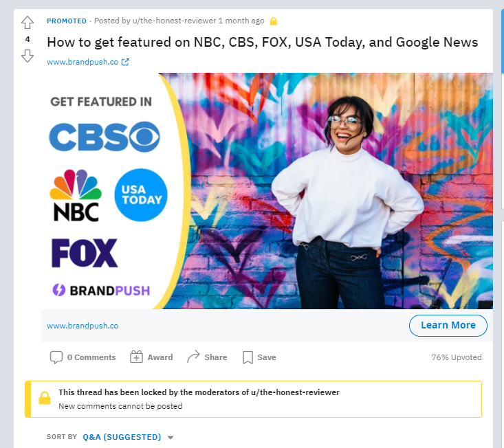Give an Award using gift icon
The width and height of the screenshot is (504, 448).
pyautogui.click(x=136, y=357)
